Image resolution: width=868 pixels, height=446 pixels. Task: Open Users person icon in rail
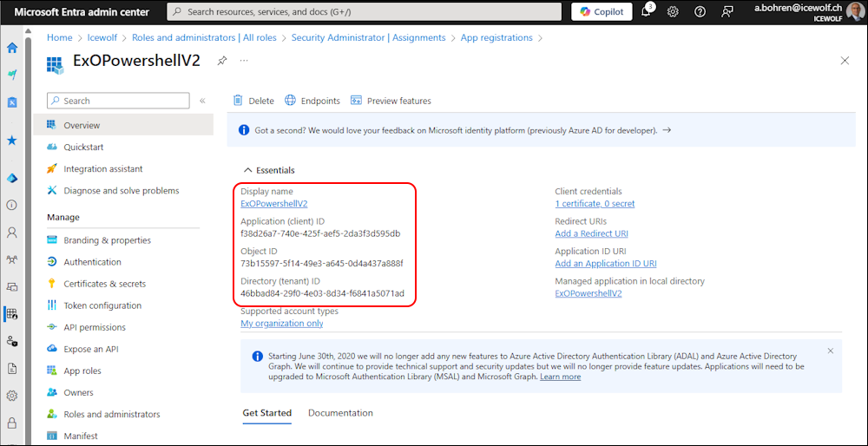point(11,232)
